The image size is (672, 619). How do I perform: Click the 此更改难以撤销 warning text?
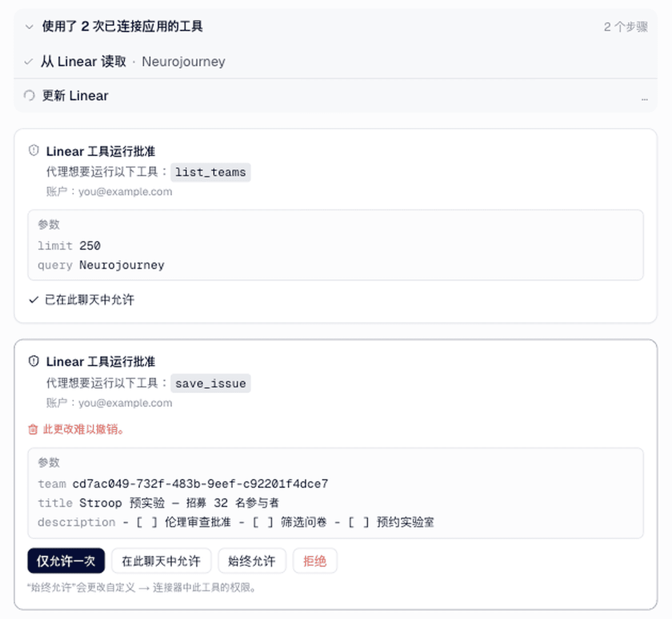(84, 430)
